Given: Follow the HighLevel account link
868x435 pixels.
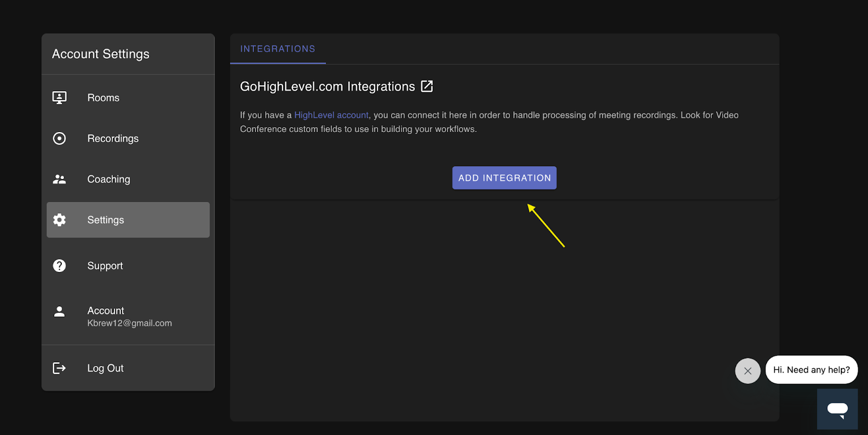Looking at the screenshot, I should tap(331, 115).
